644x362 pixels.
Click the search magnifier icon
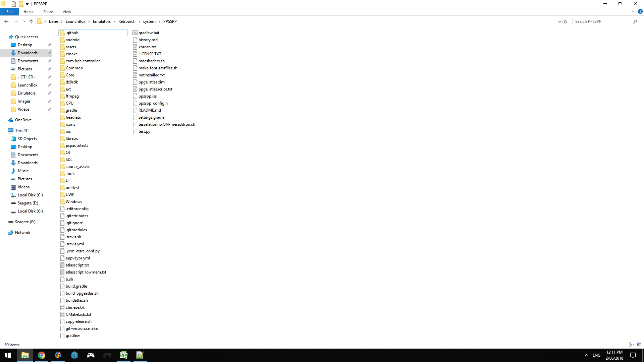tap(635, 21)
